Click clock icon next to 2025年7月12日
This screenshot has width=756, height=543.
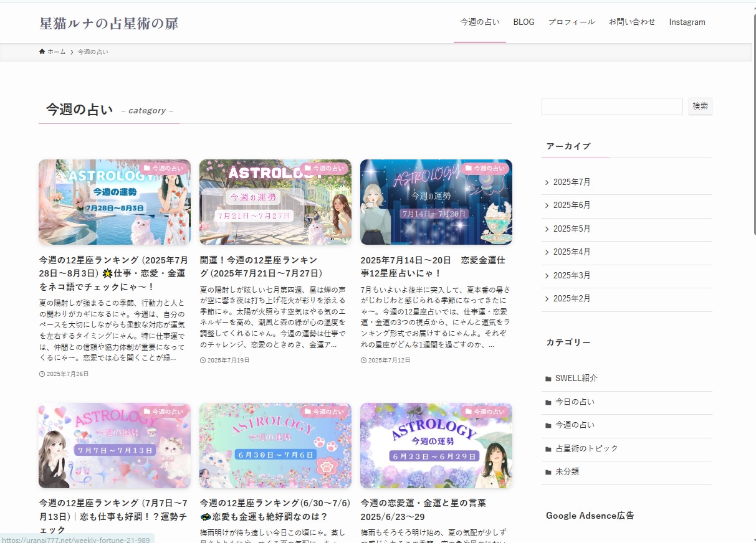[x=363, y=361]
